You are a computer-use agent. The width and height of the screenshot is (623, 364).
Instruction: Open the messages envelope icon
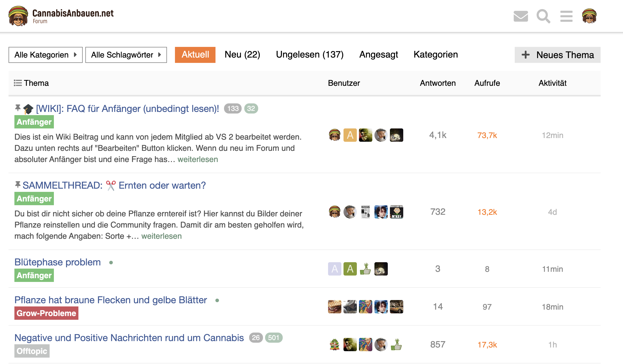[x=521, y=16]
